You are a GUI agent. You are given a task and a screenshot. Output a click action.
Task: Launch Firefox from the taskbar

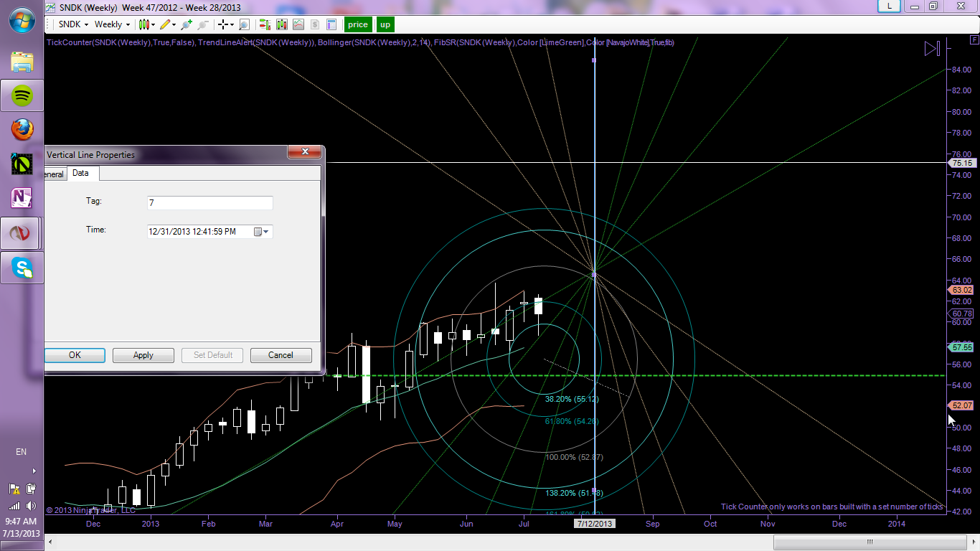point(22,129)
